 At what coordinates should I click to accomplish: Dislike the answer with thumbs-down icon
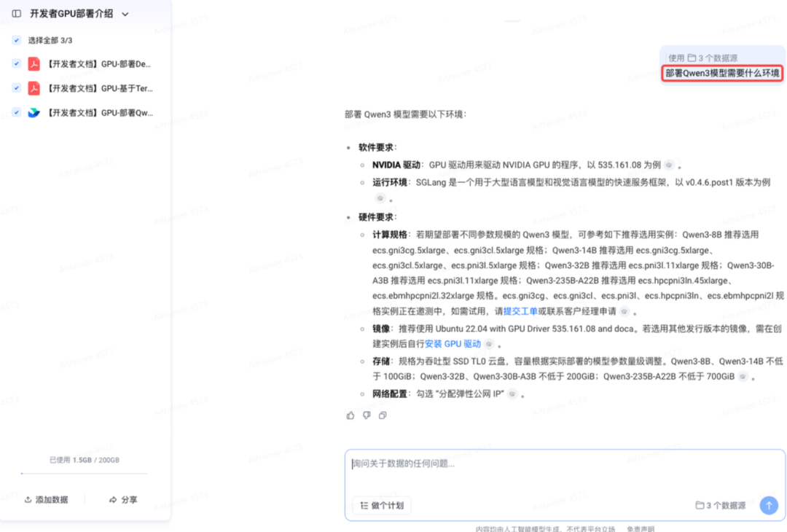click(x=367, y=415)
